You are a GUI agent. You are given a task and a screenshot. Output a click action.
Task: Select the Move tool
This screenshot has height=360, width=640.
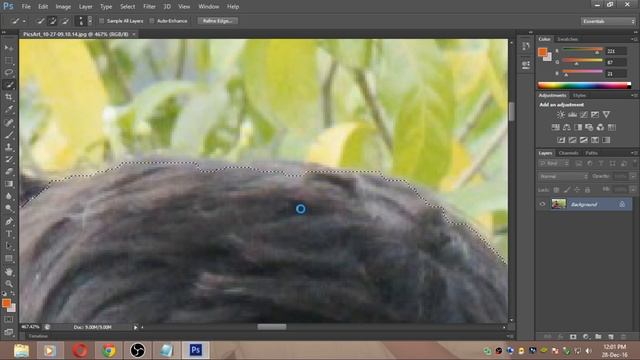point(9,48)
